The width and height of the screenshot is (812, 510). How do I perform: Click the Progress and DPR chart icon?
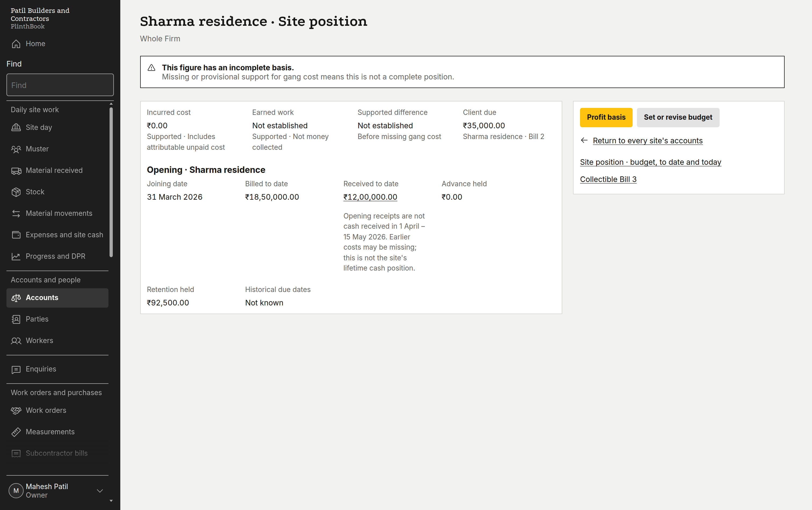point(16,257)
